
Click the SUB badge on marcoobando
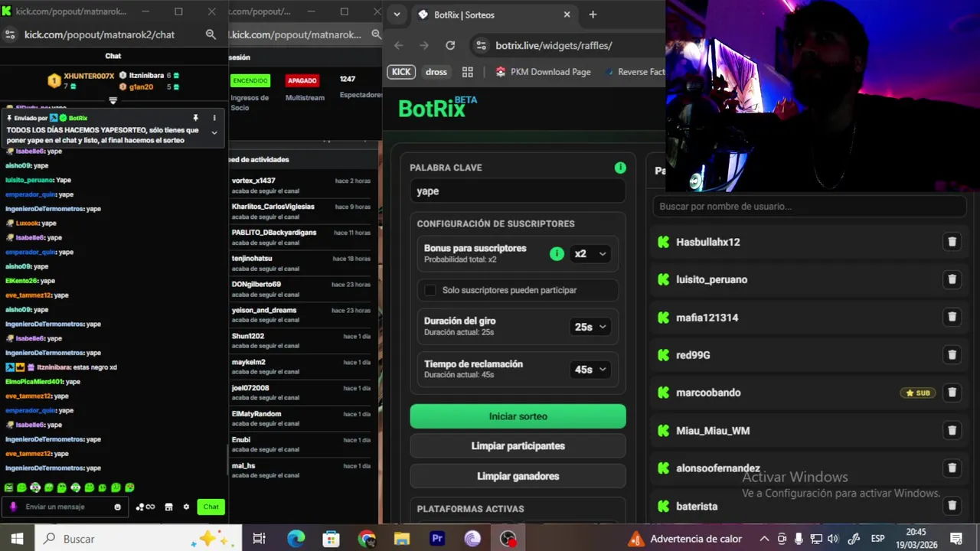tap(918, 393)
